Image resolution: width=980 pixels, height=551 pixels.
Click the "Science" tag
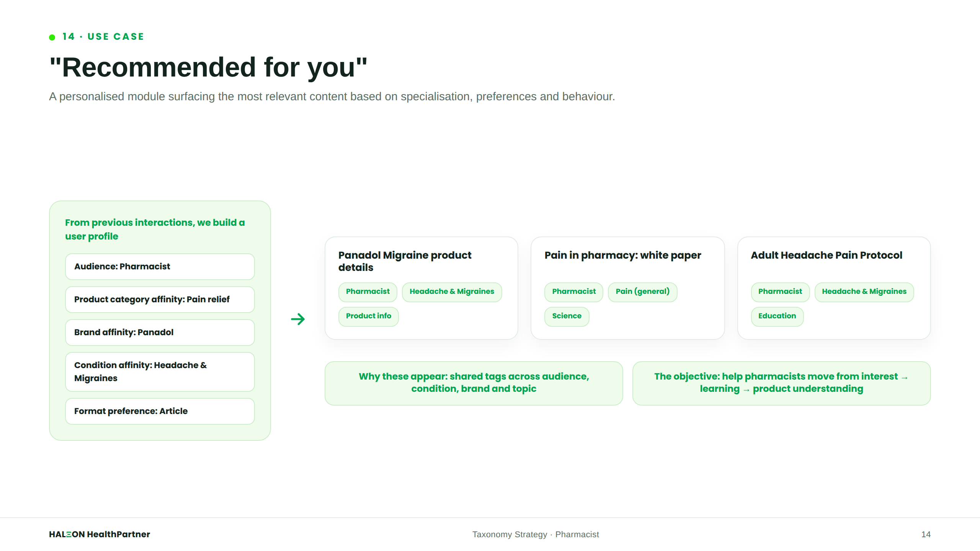pyautogui.click(x=567, y=316)
